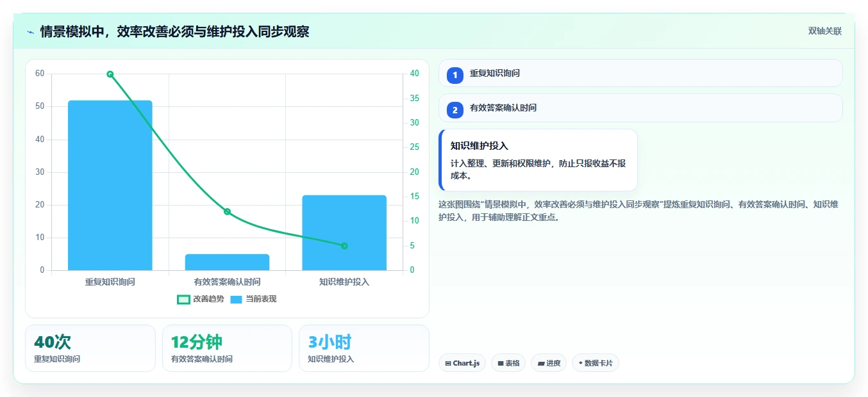Click the 双轴关联 label in header

(824, 31)
